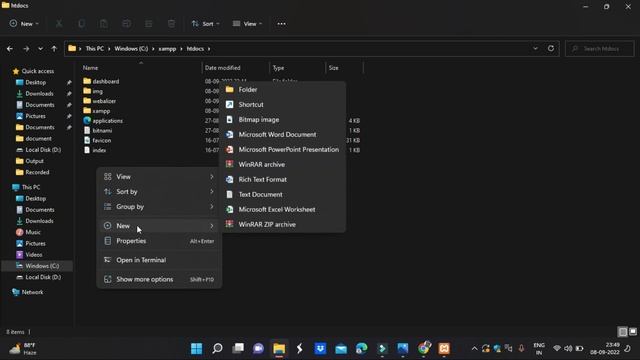This screenshot has height=360, width=640.
Task: Create a new Microsoft Excel Worksheet
Action: [283, 209]
